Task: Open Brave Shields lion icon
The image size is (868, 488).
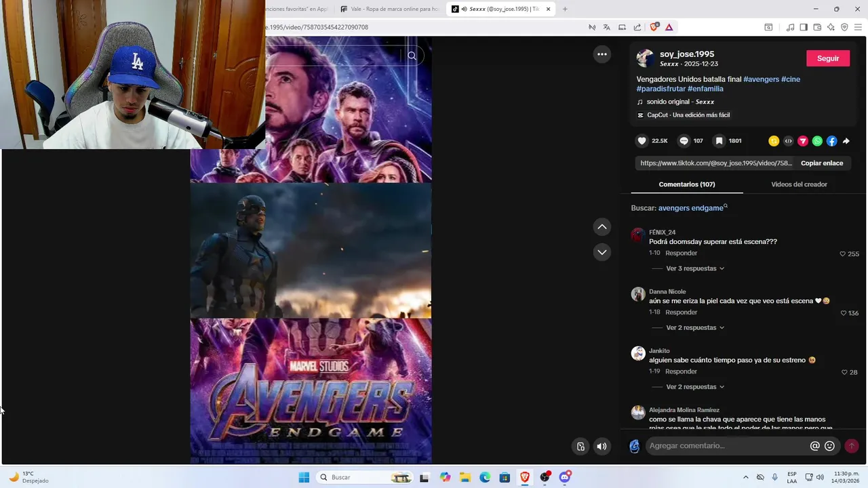Action: point(654,27)
